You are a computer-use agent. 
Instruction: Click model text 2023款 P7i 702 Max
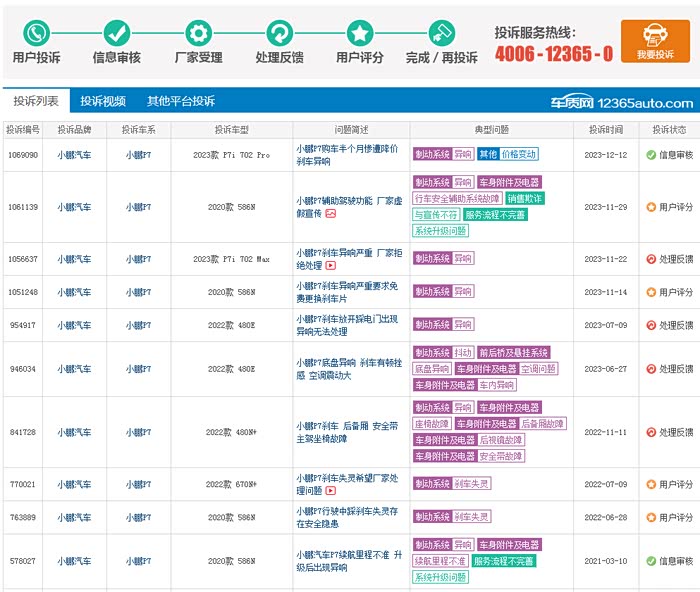pyautogui.click(x=231, y=259)
